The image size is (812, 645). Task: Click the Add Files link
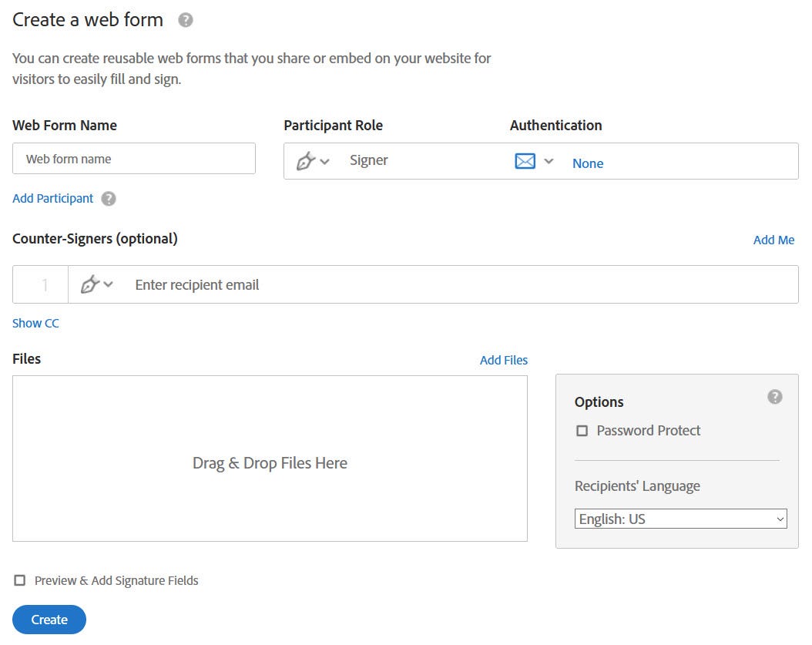[x=504, y=360]
